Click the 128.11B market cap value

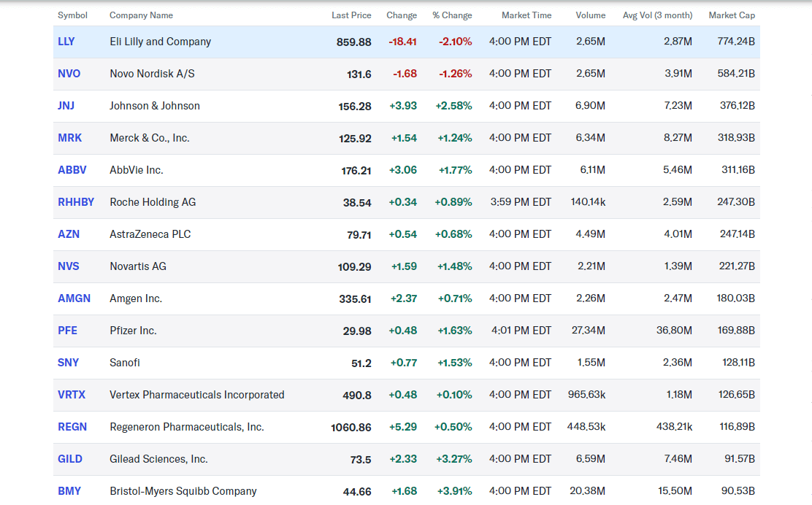(738, 362)
